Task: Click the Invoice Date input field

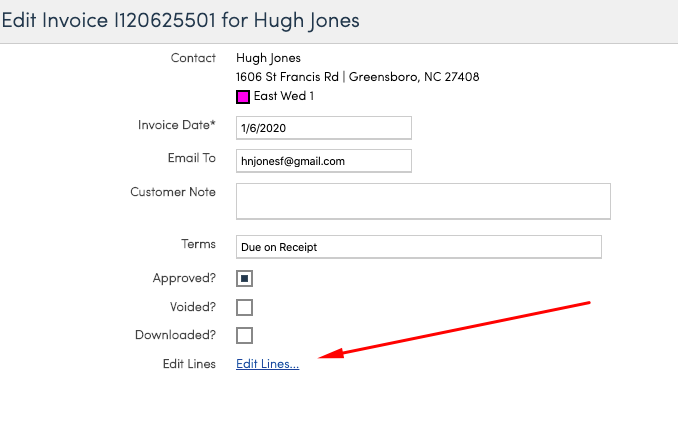Action: [324, 128]
